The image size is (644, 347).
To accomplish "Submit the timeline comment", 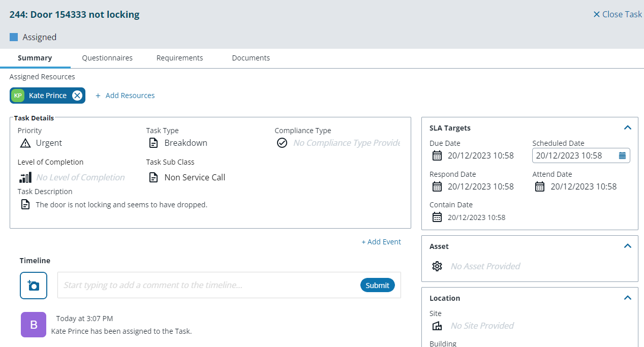I will pos(377,285).
